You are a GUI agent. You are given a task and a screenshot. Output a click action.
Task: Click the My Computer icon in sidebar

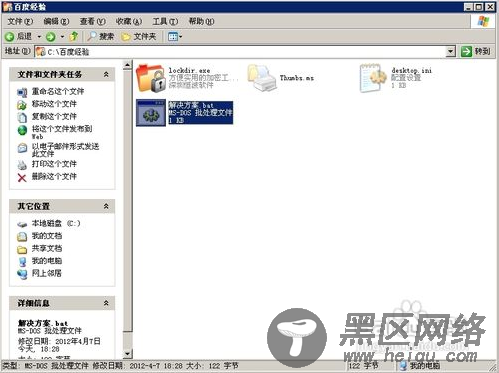[x=22, y=262]
